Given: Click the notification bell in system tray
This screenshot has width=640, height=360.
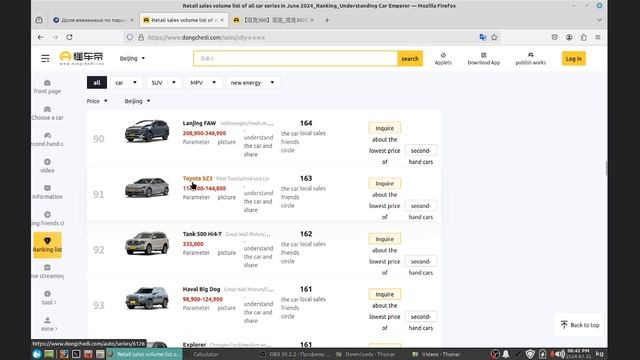Looking at the screenshot, I should pyautogui.click(x=506, y=354).
